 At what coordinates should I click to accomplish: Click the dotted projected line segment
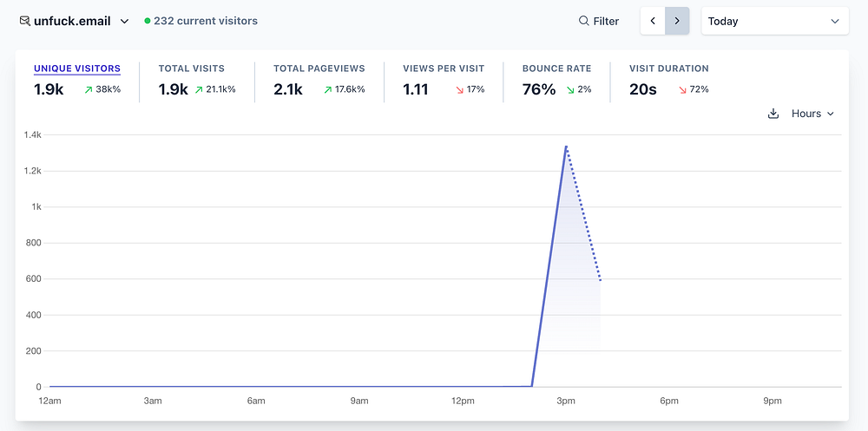(x=583, y=213)
